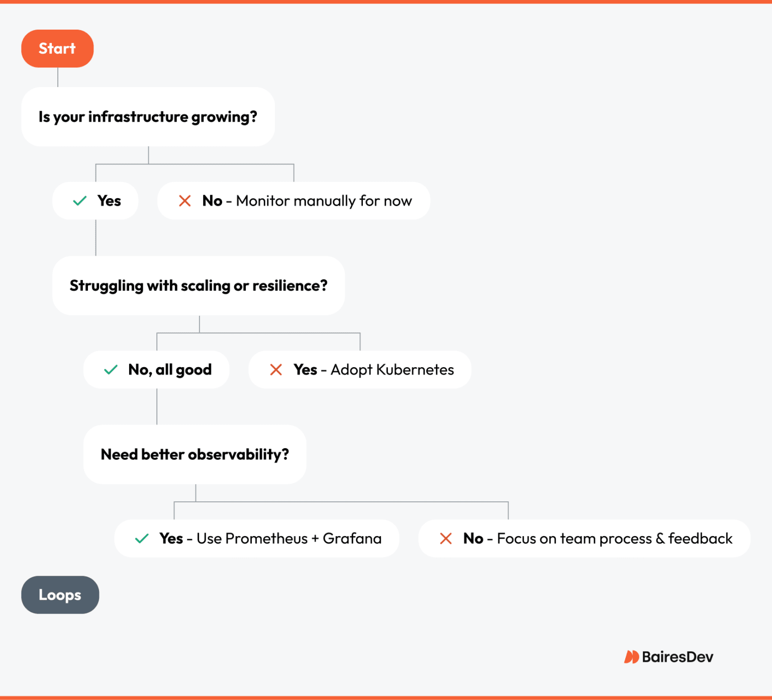Click the green checkmark next to No, all good
This screenshot has width=772, height=700.
click(111, 370)
